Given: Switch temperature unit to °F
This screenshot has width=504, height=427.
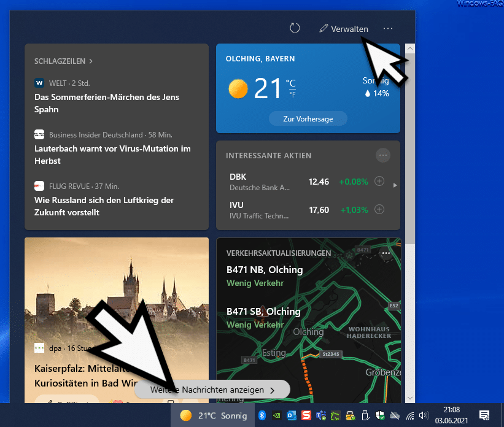Looking at the screenshot, I should 292,94.
